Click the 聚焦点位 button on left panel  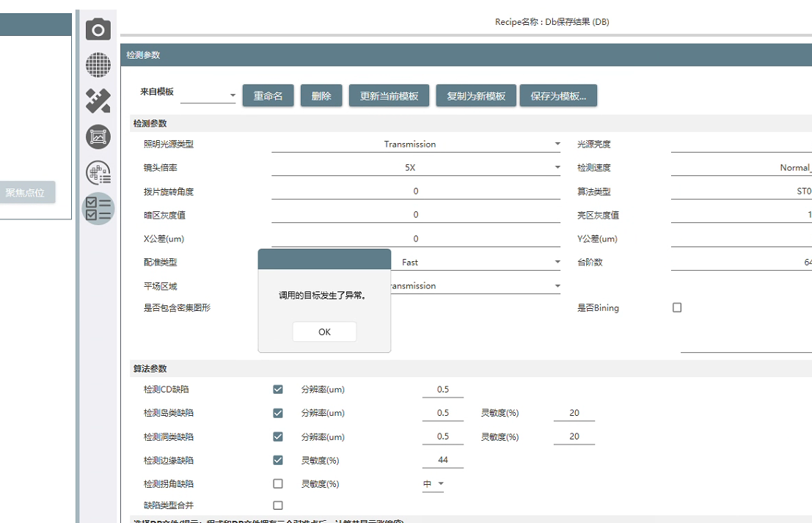(26, 192)
